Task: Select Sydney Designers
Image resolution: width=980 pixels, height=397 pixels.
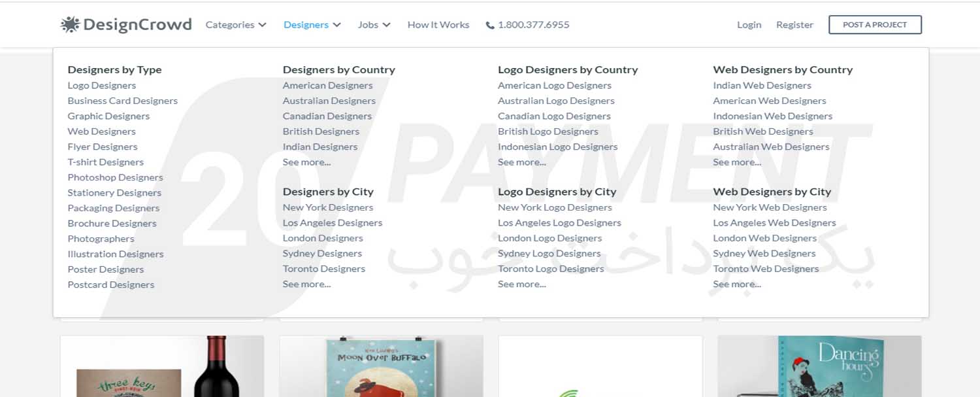Action: [x=322, y=254]
